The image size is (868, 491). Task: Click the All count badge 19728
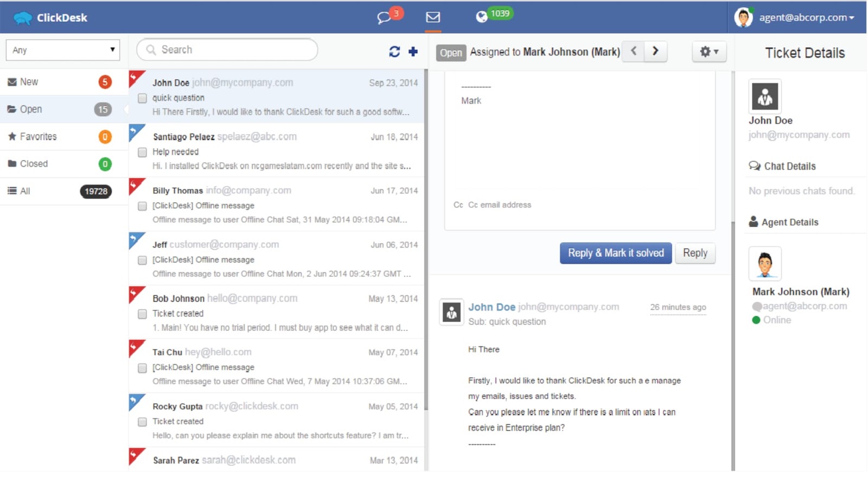point(96,192)
